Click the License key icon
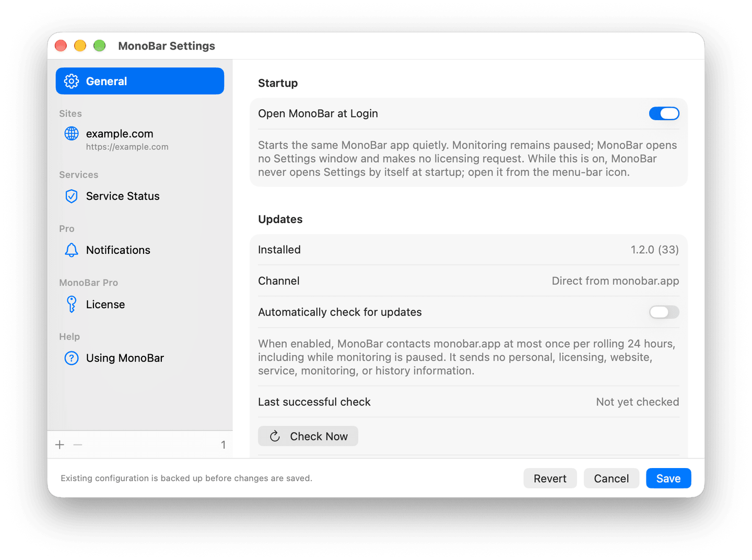752x560 pixels. point(72,304)
